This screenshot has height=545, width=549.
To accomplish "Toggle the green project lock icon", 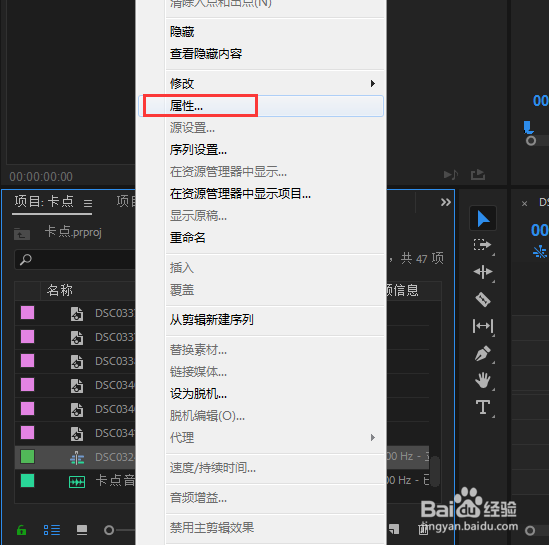I will click(x=21, y=530).
